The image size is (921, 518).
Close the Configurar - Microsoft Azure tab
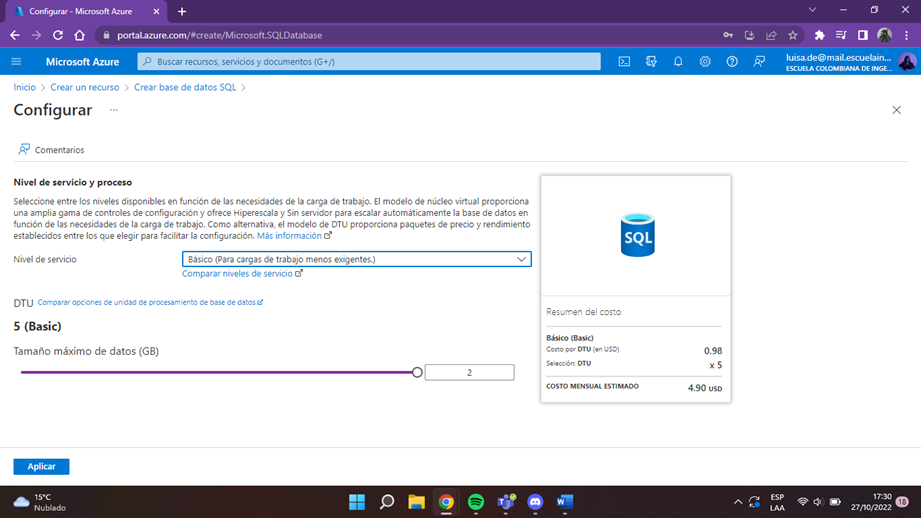point(156,11)
